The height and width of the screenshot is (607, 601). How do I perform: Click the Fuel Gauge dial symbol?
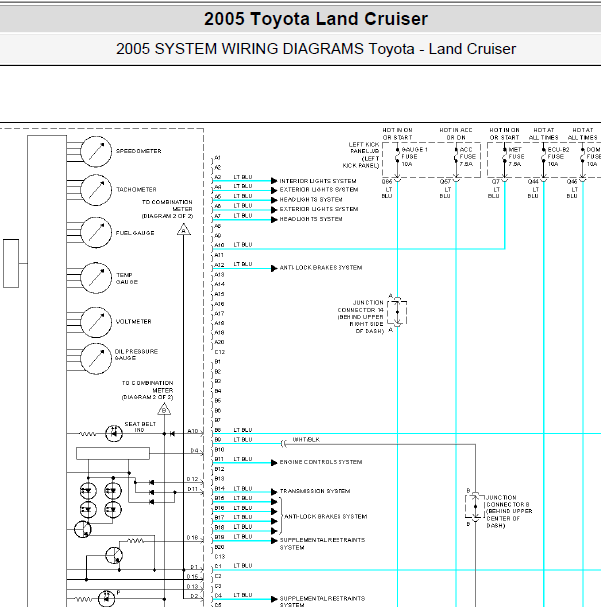coord(96,232)
